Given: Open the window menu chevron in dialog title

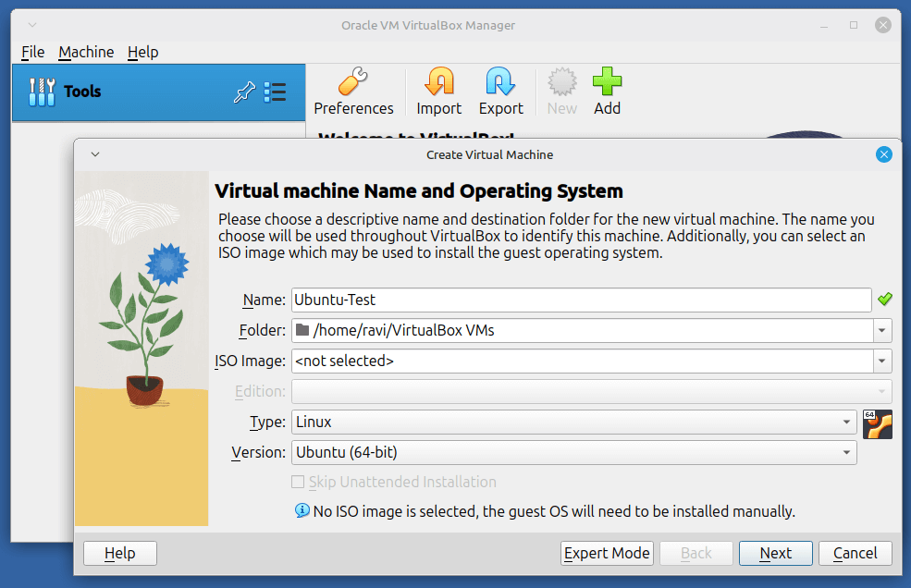Looking at the screenshot, I should 95,154.
